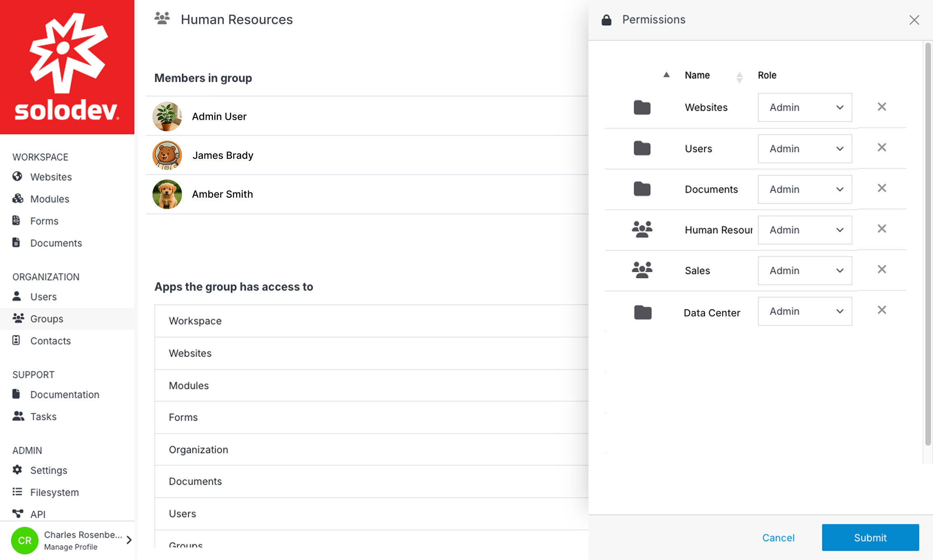
Task: Open the Role dropdown for Documents
Action: pyautogui.click(x=805, y=189)
